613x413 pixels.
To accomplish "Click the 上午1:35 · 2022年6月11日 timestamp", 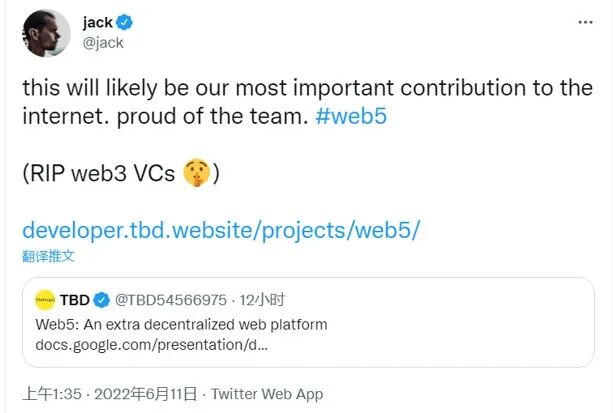I will tap(110, 394).
